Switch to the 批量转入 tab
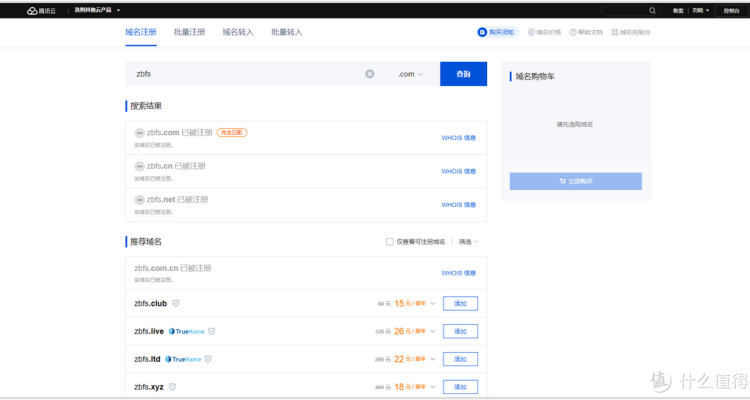The width and height of the screenshot is (750, 400). tap(287, 32)
